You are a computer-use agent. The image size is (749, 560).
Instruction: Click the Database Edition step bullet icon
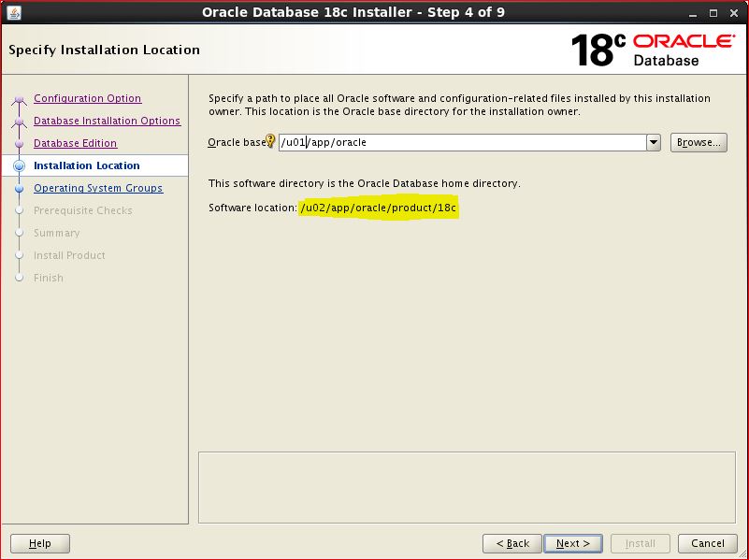pyautogui.click(x=19, y=144)
